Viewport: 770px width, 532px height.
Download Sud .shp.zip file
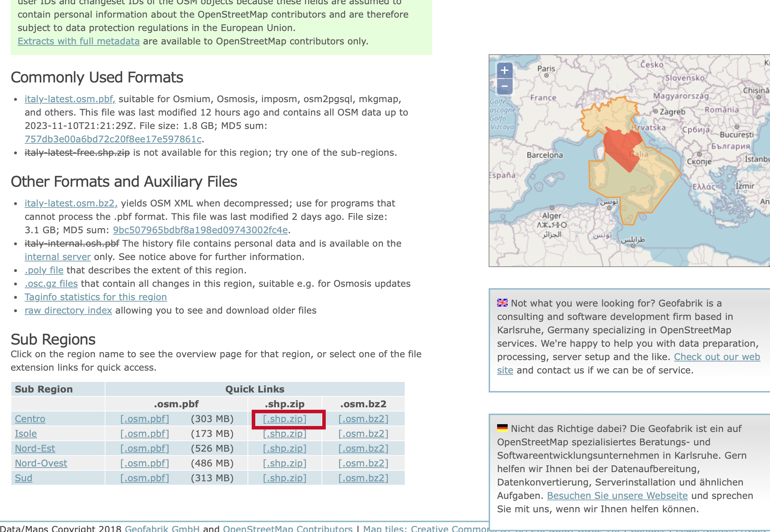point(285,478)
